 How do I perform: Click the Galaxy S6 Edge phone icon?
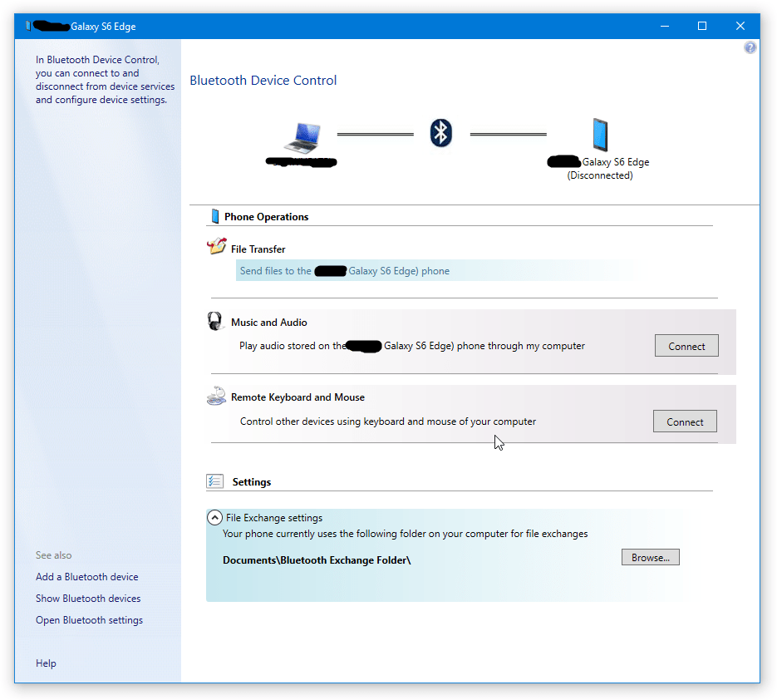coord(600,135)
